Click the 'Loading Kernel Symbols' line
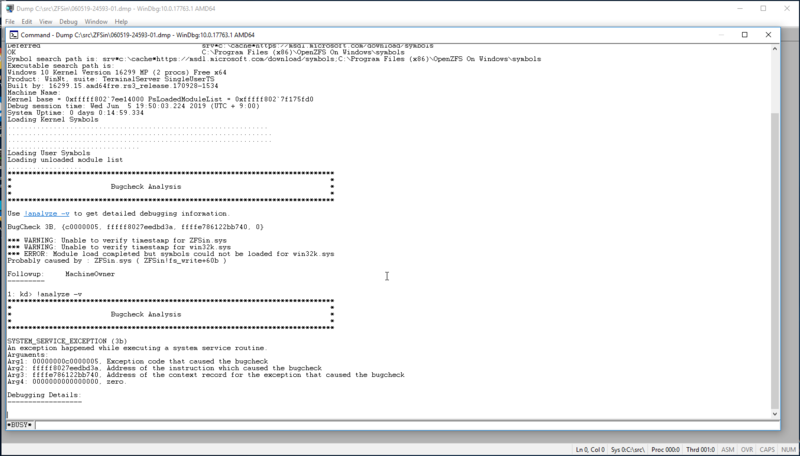 [53, 119]
